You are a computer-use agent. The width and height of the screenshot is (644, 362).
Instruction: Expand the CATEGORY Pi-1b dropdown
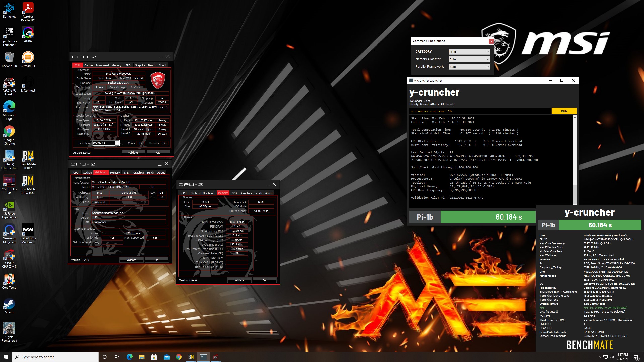point(469,52)
